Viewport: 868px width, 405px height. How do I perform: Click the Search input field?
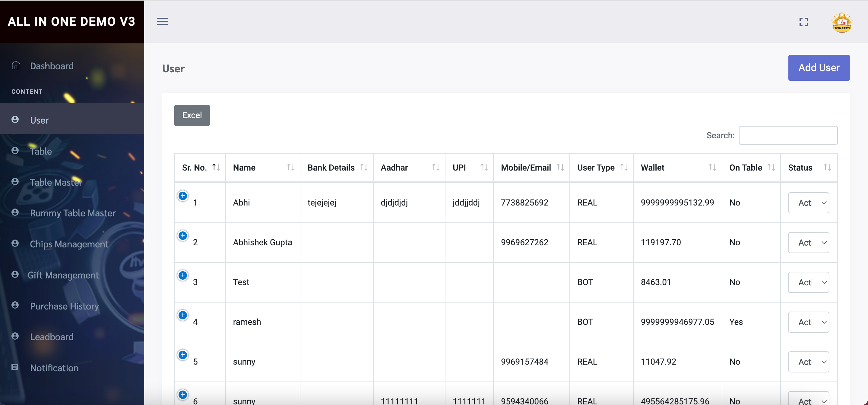tap(788, 135)
